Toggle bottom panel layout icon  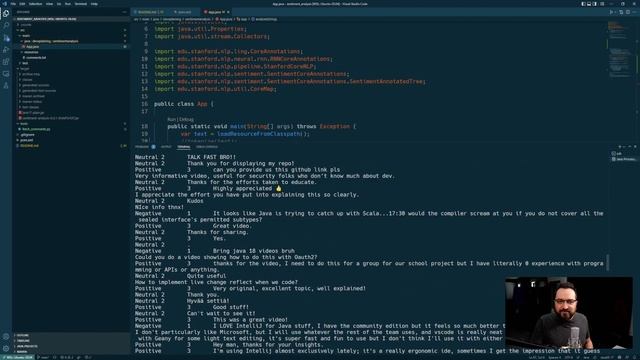[x=589, y=4]
